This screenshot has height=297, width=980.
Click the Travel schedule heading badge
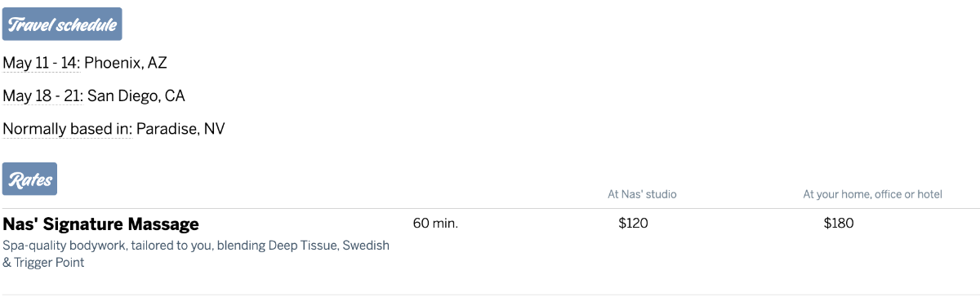click(62, 24)
